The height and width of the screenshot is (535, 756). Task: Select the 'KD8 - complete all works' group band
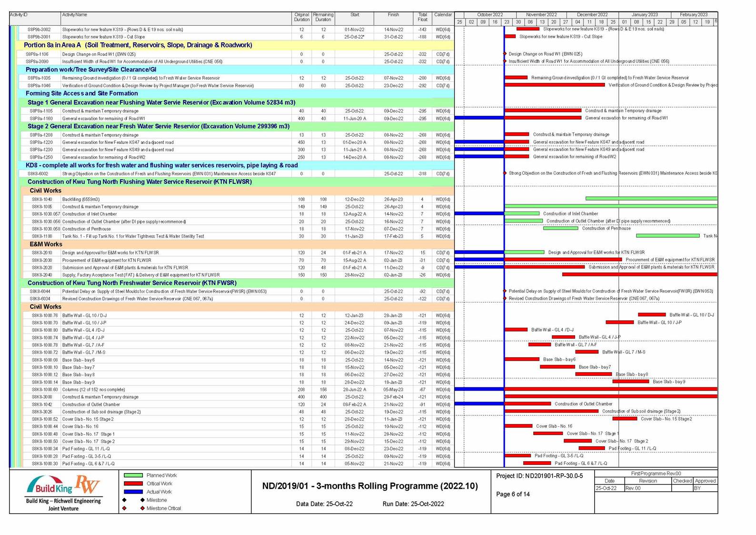click(236, 165)
